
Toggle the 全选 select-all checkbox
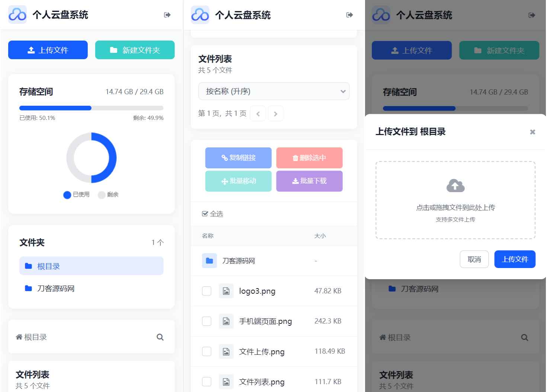tap(205, 214)
